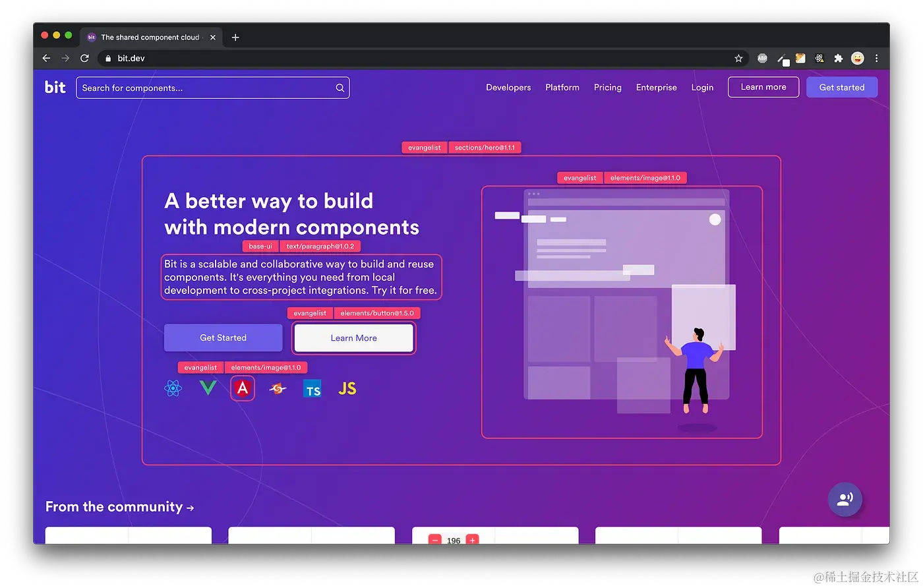
Task: Click the TypeScript TS icon
Action: click(313, 389)
